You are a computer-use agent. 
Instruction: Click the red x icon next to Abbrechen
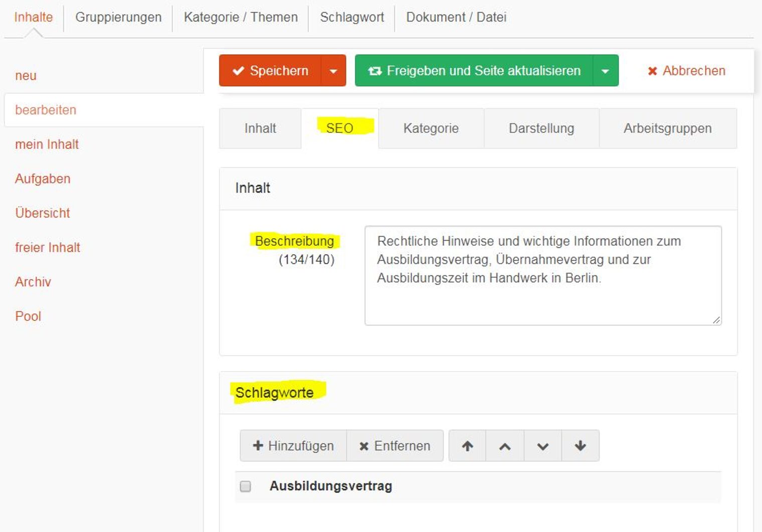[x=652, y=71]
